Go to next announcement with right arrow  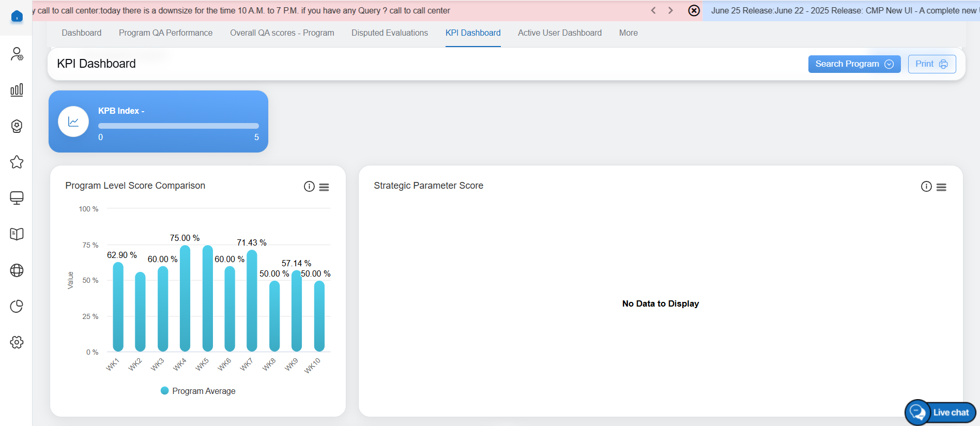(670, 10)
